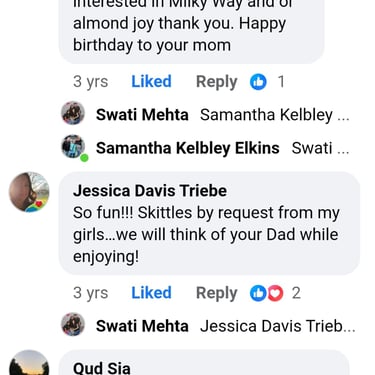Reply to the almond joy comment
Screen dimensions: 375x375
tap(217, 82)
